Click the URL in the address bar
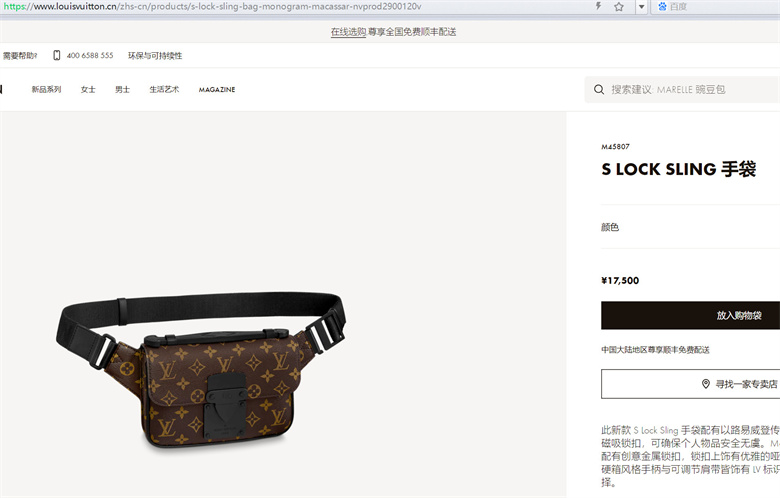 click(212, 6)
